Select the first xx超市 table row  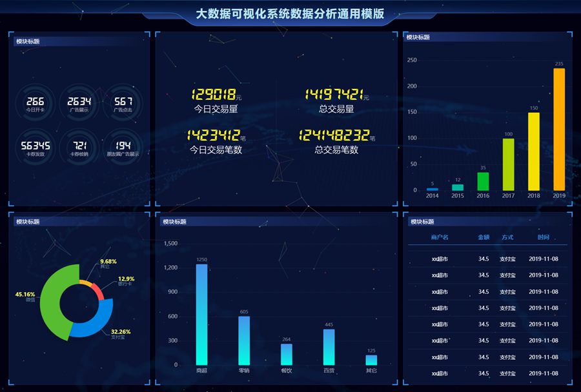coord(487,259)
